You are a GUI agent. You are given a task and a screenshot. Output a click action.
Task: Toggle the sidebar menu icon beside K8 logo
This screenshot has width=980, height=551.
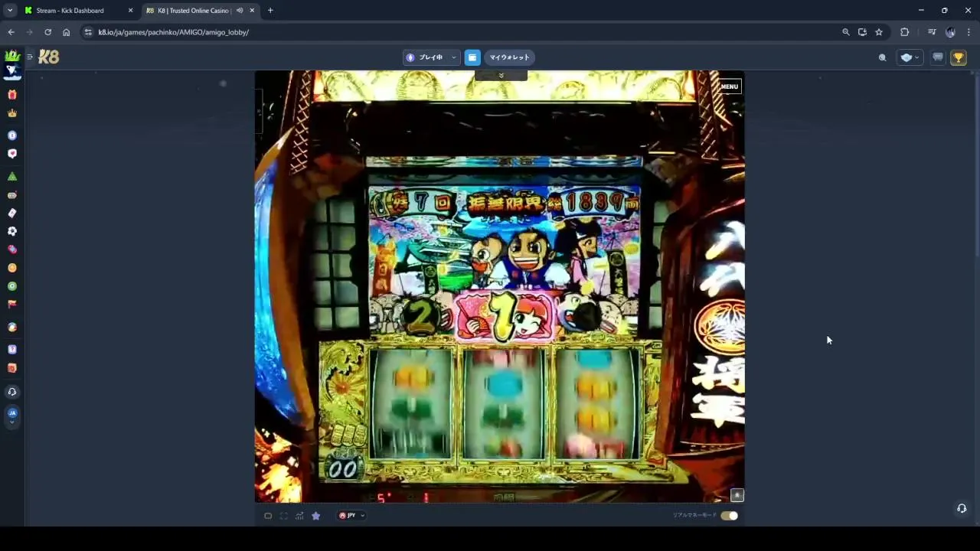[30, 57]
